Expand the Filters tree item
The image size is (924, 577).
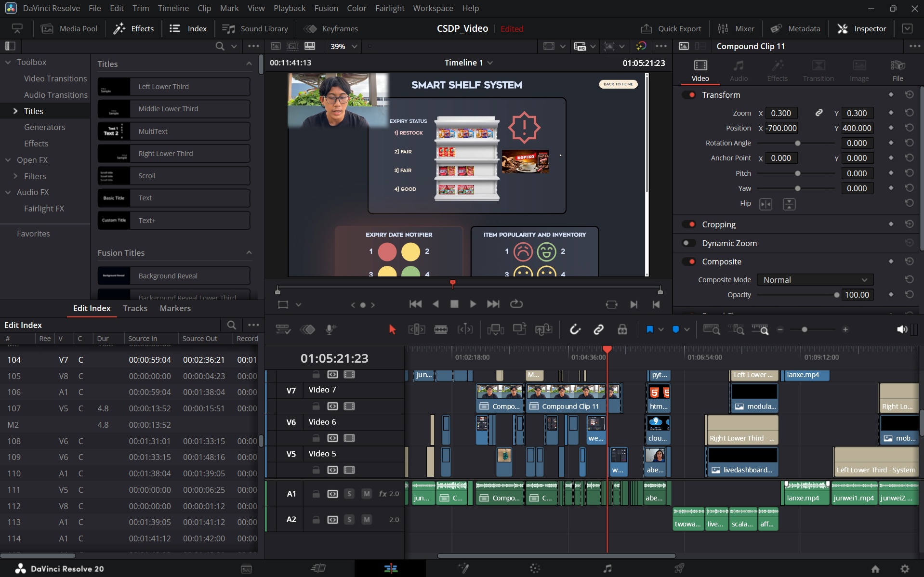pyautogui.click(x=15, y=176)
